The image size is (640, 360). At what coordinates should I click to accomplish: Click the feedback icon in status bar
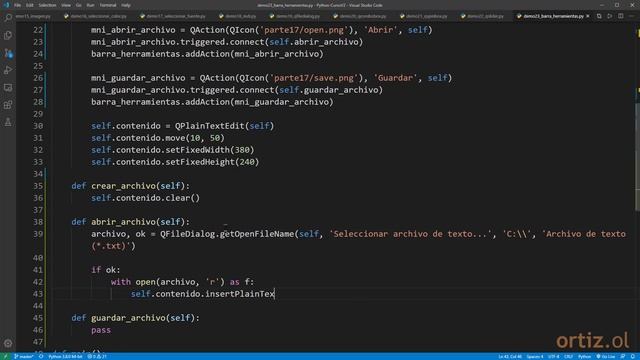click(623, 356)
